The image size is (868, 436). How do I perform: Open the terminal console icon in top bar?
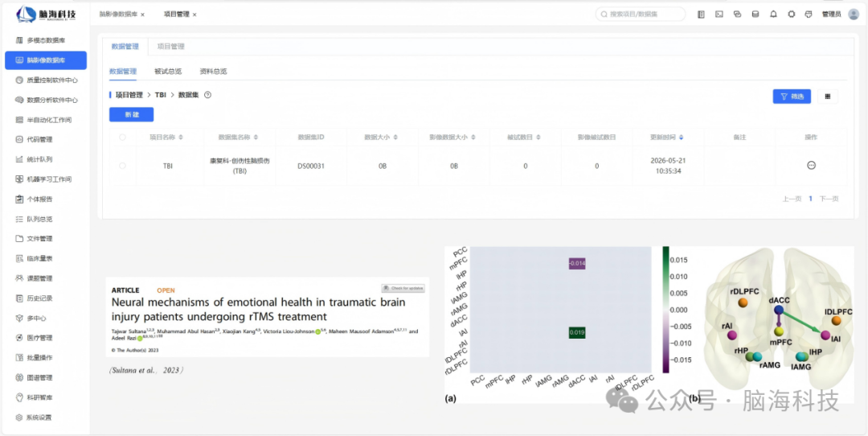pos(719,14)
